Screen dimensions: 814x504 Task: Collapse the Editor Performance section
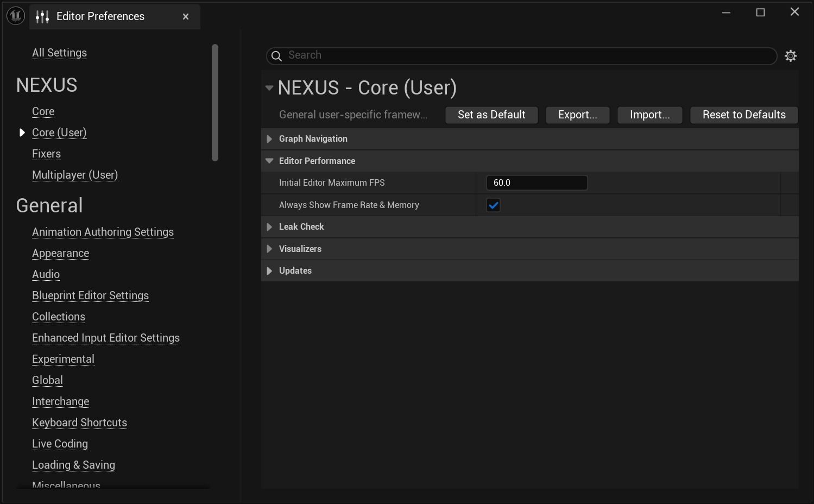[x=269, y=160]
